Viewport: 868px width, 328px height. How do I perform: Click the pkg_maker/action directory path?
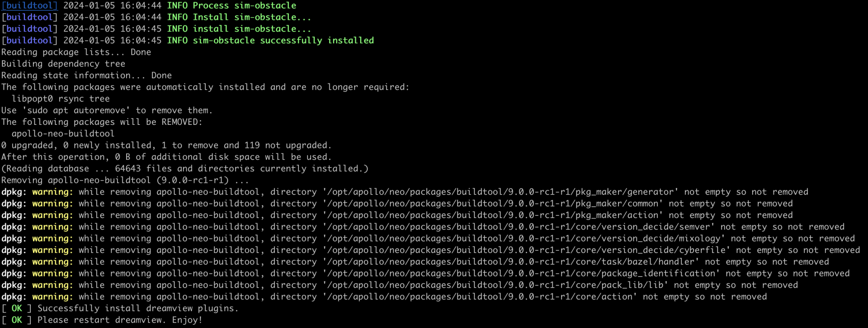493,215
